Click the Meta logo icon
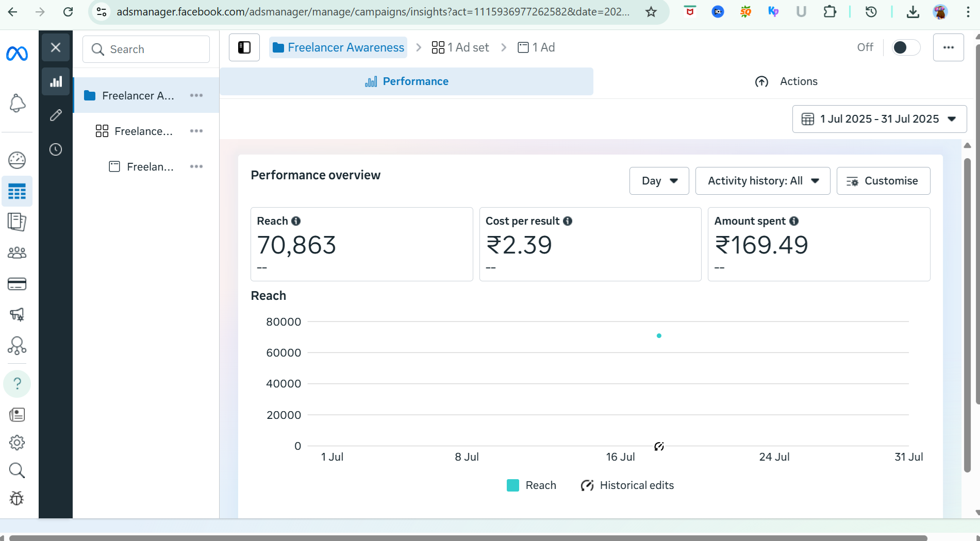Viewport: 980px width, 541px height. pos(17,54)
